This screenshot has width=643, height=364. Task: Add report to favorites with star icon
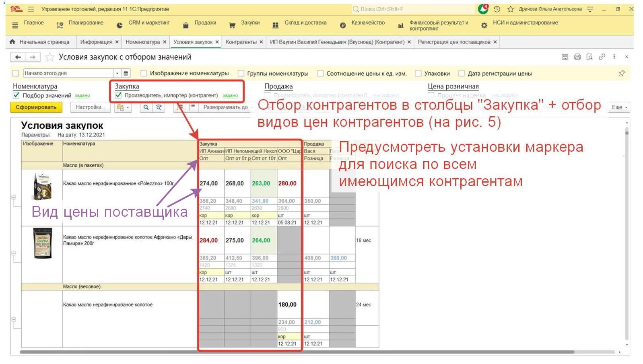49,57
